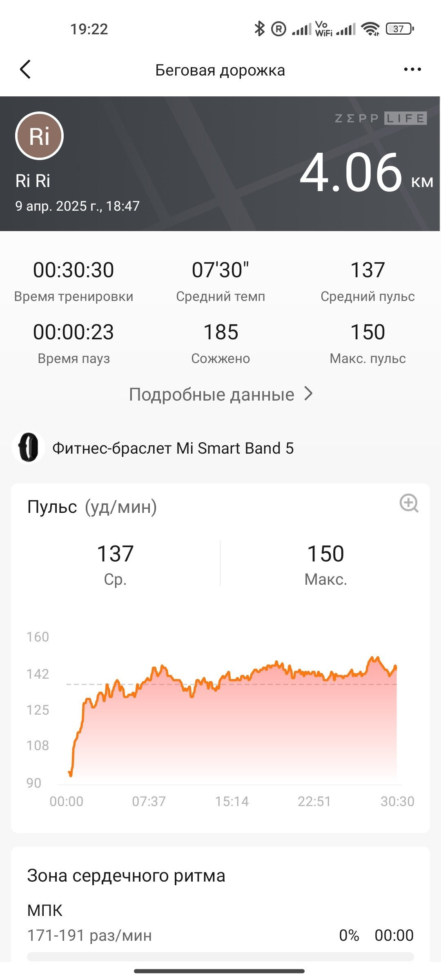Tap the heart rate chart zoom magnifier
Viewport: 441px width, 980px height.
(409, 503)
